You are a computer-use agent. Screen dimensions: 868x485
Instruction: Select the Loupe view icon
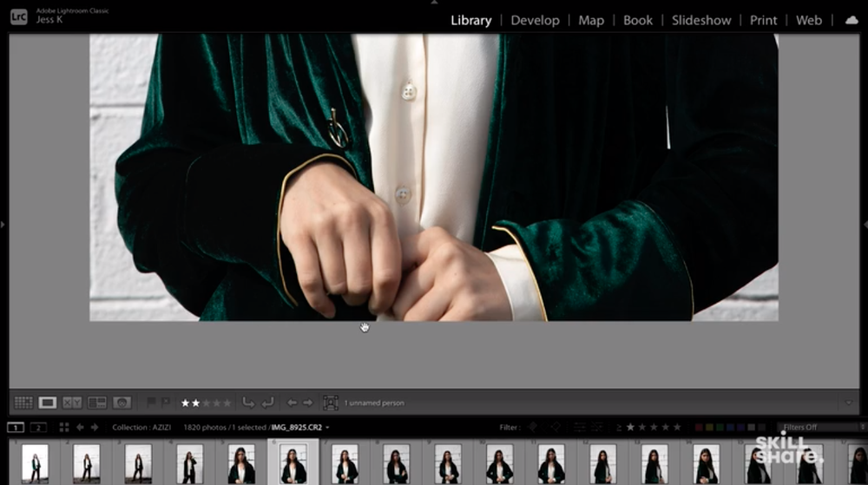[48, 403]
